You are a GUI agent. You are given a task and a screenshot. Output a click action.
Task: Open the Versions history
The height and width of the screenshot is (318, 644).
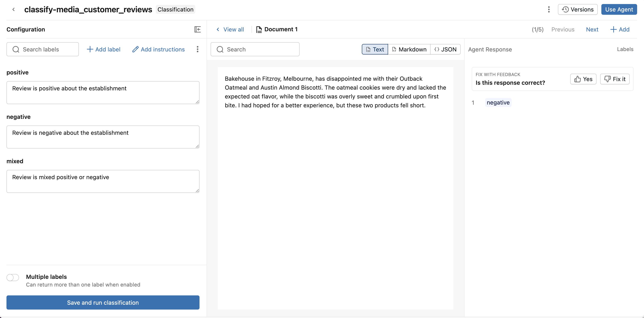pyautogui.click(x=577, y=9)
